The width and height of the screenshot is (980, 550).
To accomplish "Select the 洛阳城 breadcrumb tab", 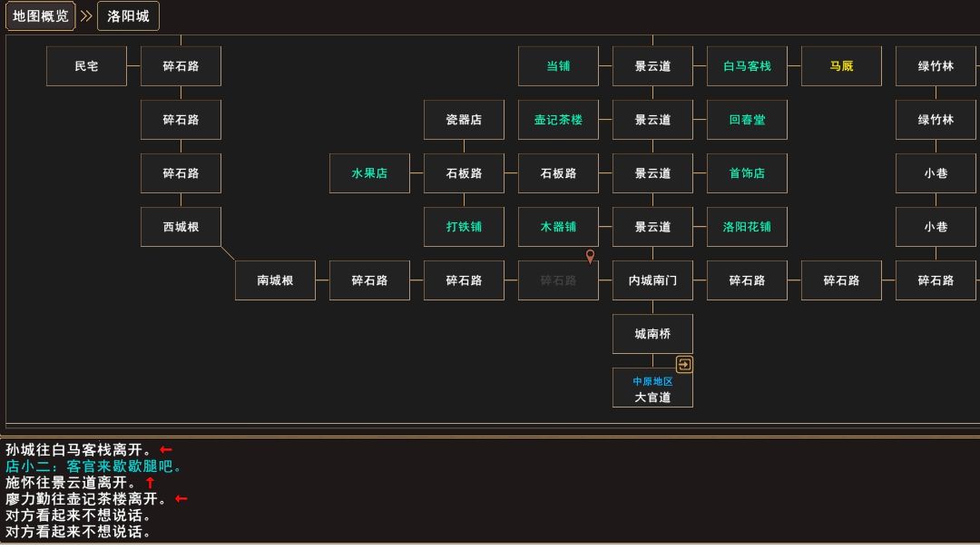I will 127,15.
